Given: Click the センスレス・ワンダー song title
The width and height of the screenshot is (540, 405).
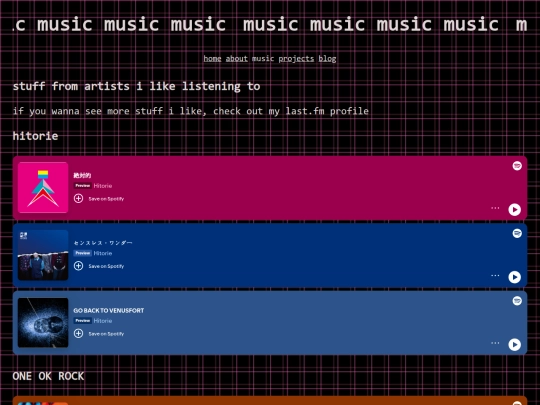Looking at the screenshot, I should (103, 243).
